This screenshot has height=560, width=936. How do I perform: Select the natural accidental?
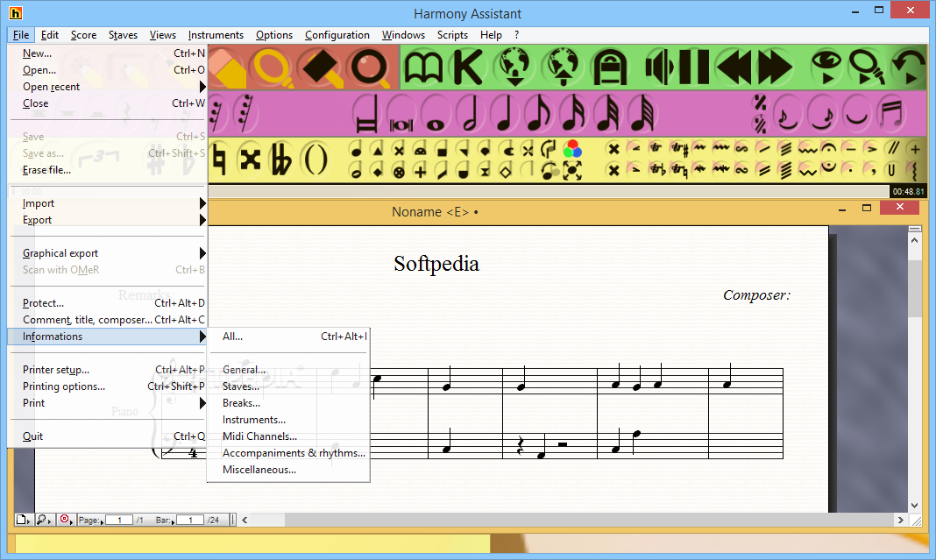pos(219,159)
